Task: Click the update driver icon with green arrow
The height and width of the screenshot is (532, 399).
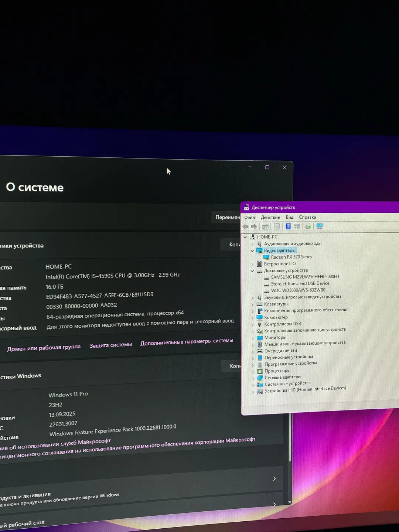Action: click(x=308, y=226)
